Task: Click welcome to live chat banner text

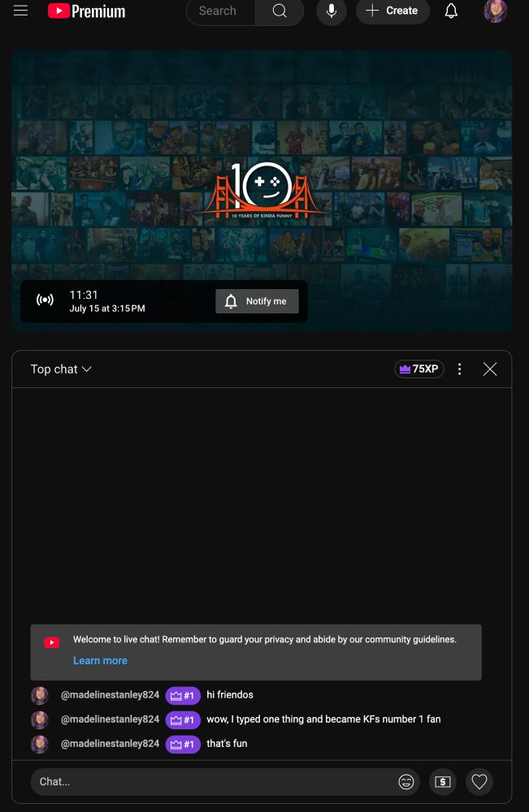Action: click(x=265, y=640)
